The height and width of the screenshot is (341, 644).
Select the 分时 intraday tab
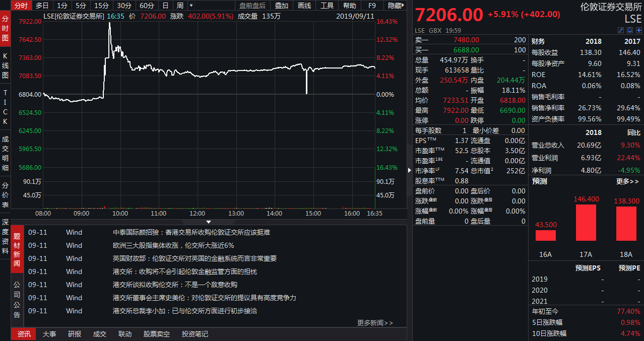pyautogui.click(x=21, y=6)
